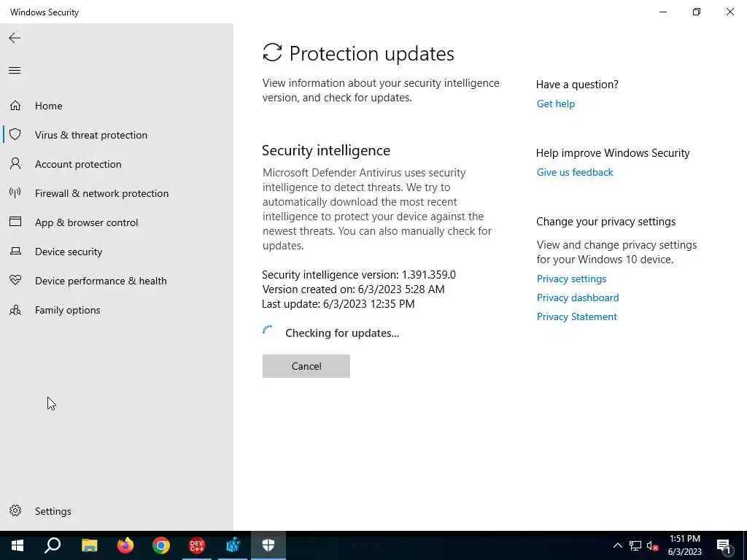Click 'Last update: 6/3/2023 12:35 PM' text

pos(338,304)
